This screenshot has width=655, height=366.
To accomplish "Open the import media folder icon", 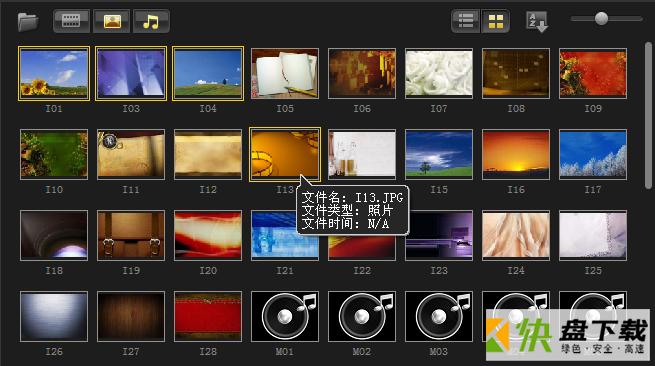I will pos(28,21).
